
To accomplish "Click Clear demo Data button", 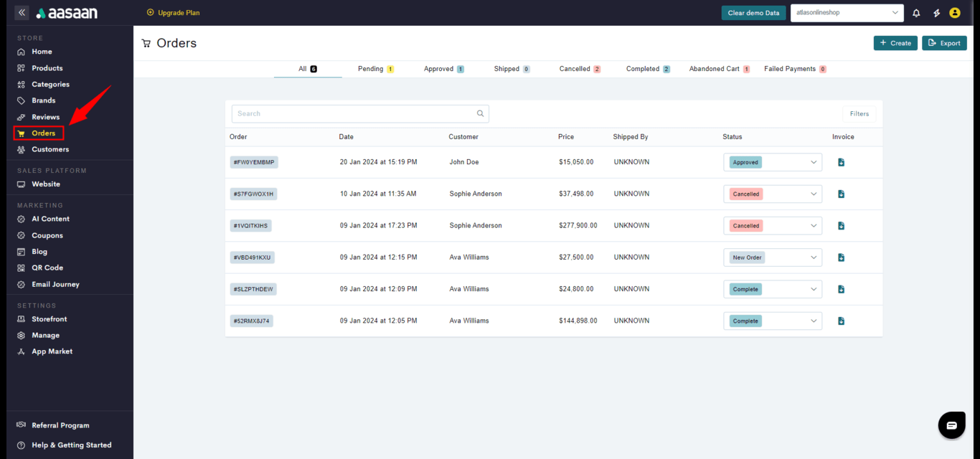I will (753, 13).
